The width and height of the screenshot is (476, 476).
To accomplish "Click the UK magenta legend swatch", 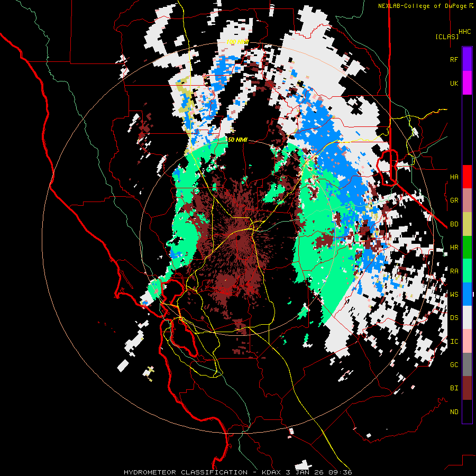I will tap(467, 83).
